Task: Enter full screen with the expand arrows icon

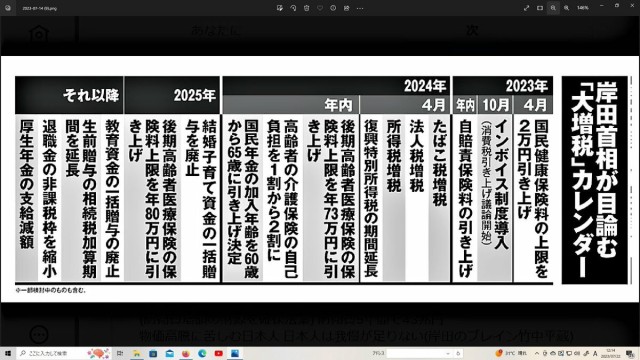Action: coord(527,8)
